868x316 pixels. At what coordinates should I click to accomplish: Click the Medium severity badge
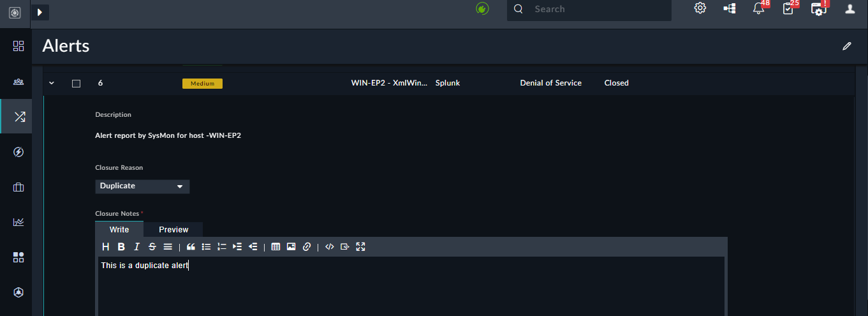(x=202, y=84)
